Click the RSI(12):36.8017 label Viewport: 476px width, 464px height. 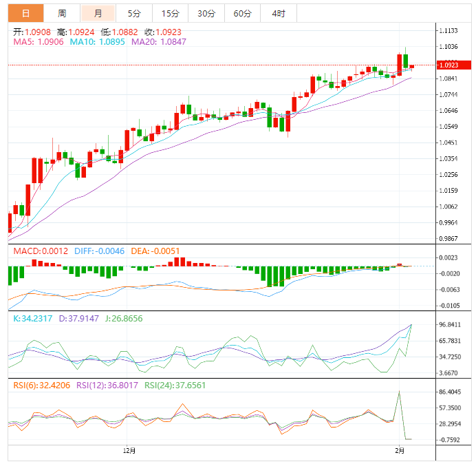107,386
